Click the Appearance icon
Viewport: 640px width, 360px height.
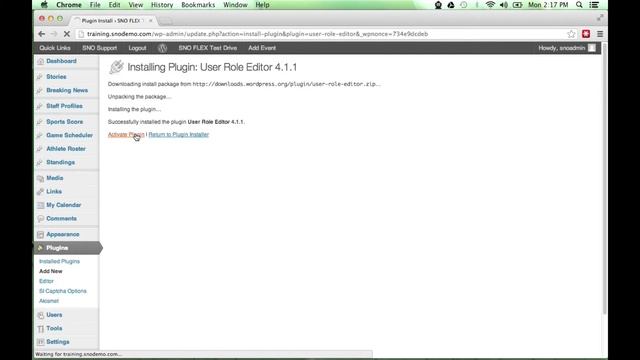pos(40,235)
